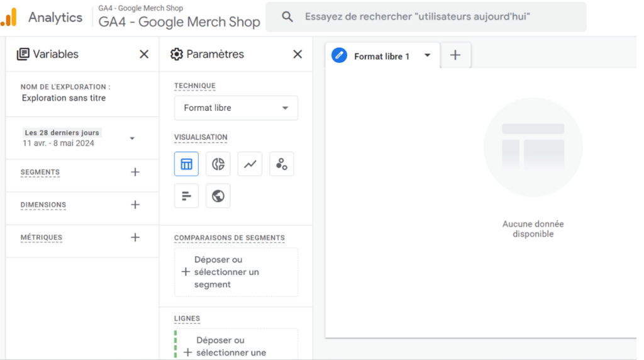This screenshot has height=360, width=644.
Task: Click the DIMENSIONS label
Action: coord(43,205)
